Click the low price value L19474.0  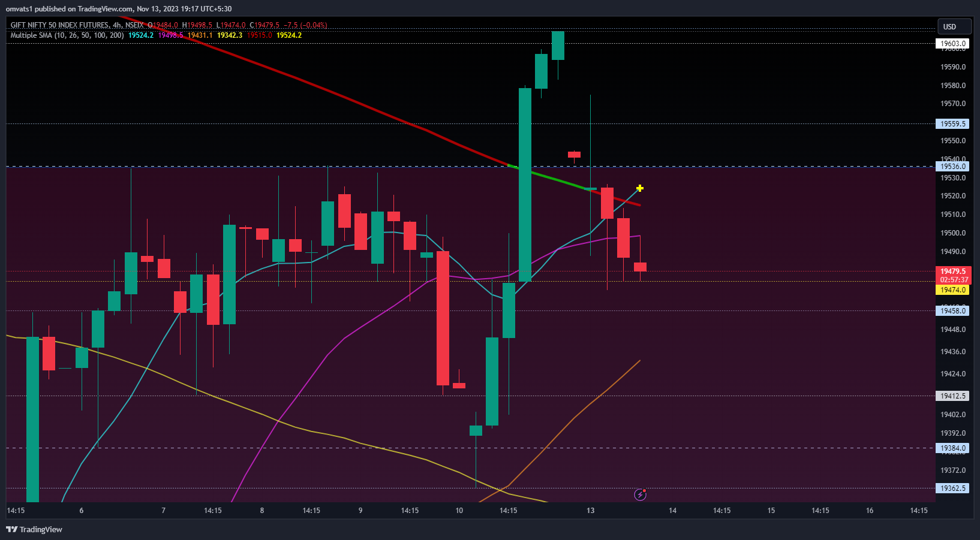231,25
